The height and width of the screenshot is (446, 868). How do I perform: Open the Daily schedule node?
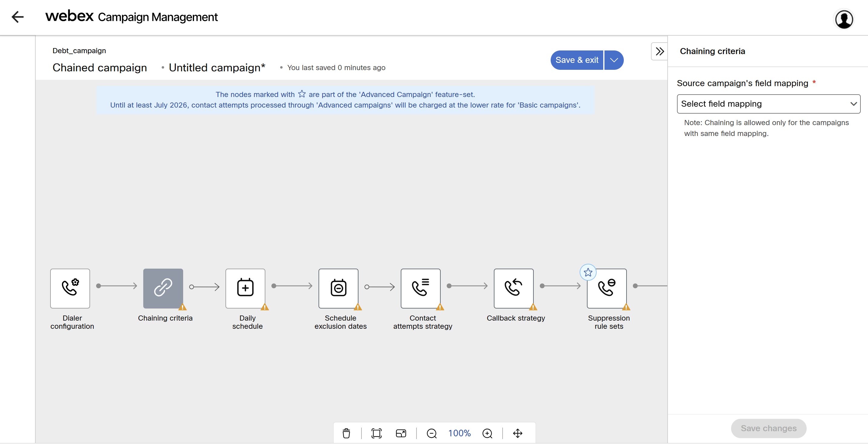coord(245,288)
